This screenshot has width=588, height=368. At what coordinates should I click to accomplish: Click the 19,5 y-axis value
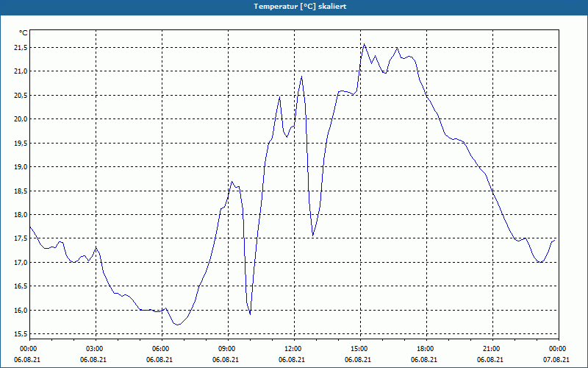coord(21,143)
